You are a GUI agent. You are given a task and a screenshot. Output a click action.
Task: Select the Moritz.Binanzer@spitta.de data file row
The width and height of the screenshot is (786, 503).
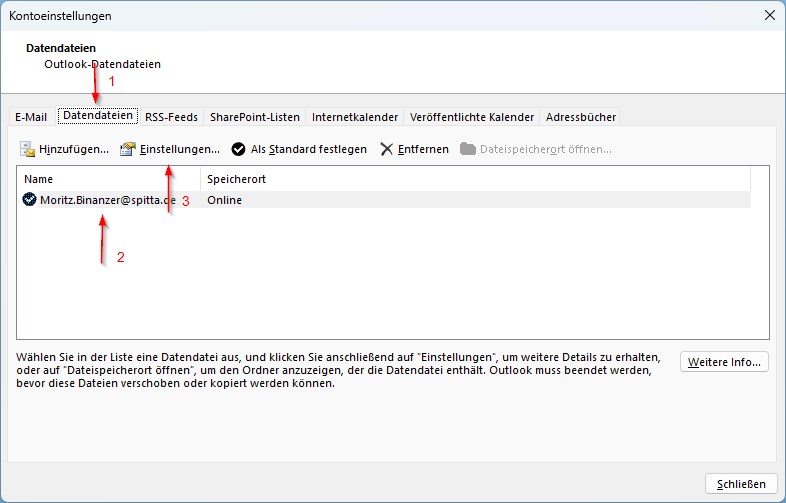[x=107, y=200]
